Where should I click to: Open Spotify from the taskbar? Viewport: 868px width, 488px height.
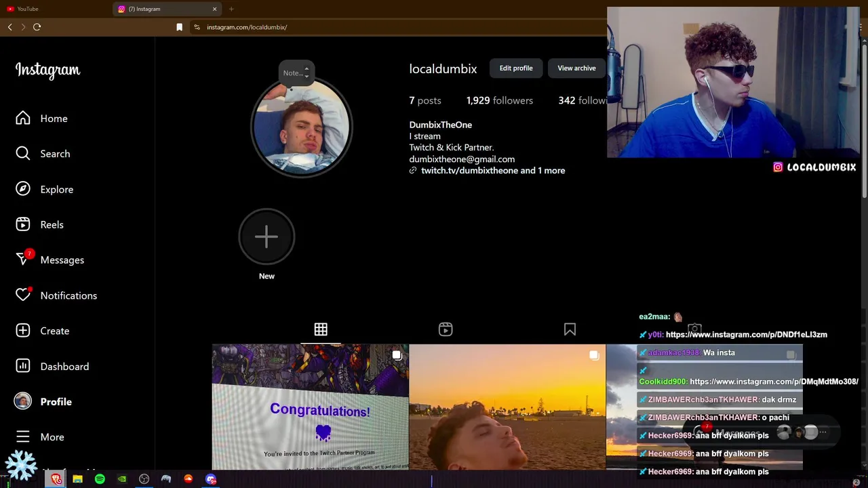pyautogui.click(x=100, y=479)
